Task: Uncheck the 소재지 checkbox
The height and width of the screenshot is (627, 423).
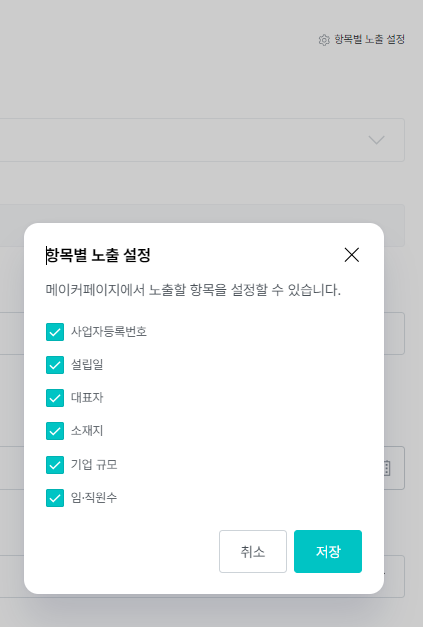Action: tap(55, 431)
